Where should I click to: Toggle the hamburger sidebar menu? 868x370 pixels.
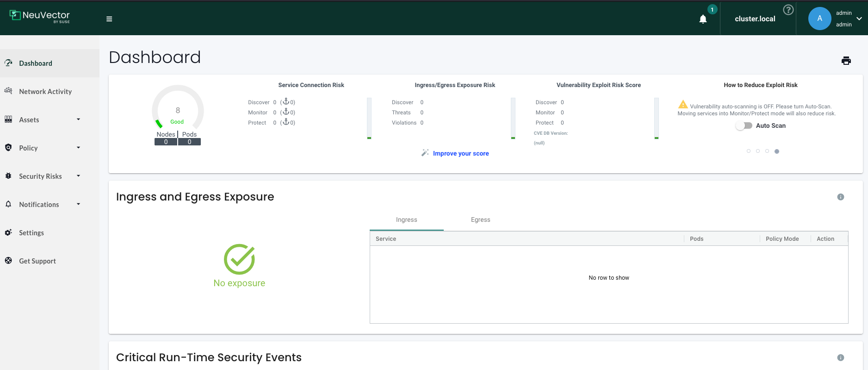point(109,19)
